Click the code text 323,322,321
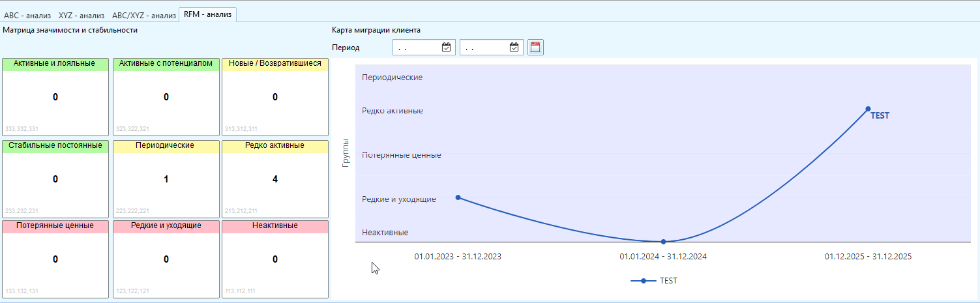 [x=132, y=129]
